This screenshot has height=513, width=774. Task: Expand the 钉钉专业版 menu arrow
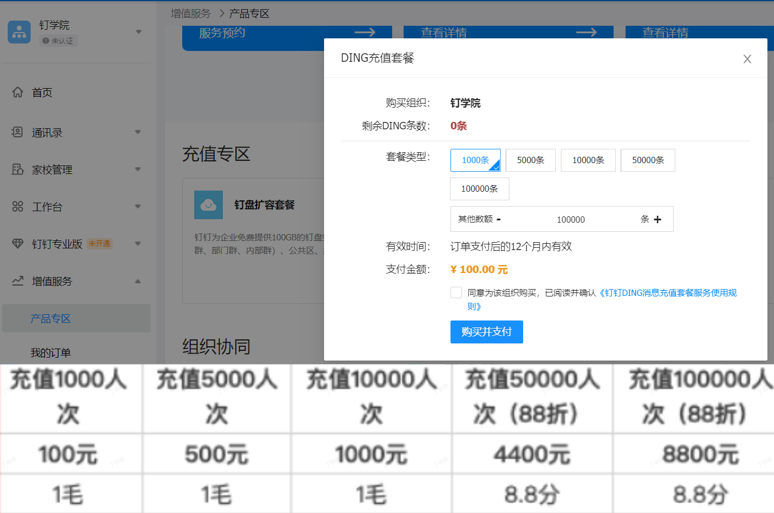coord(138,243)
